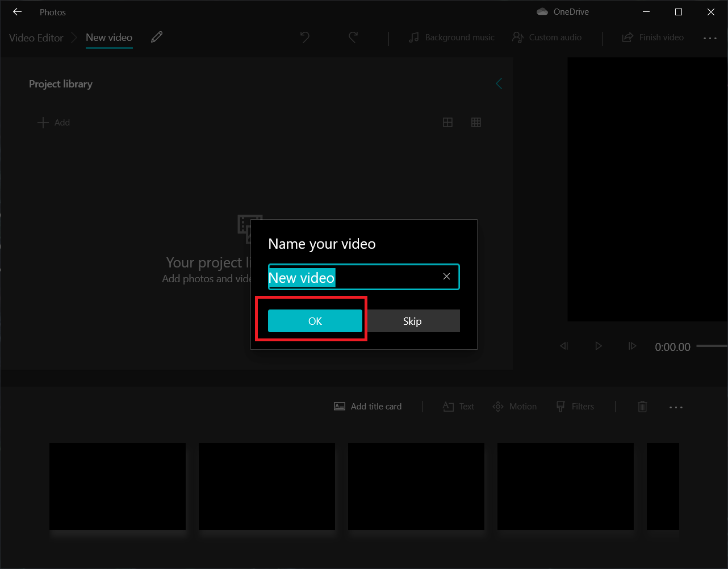Screen dimensions: 728x569
Task: Collapse the Project library panel
Action: (x=499, y=83)
